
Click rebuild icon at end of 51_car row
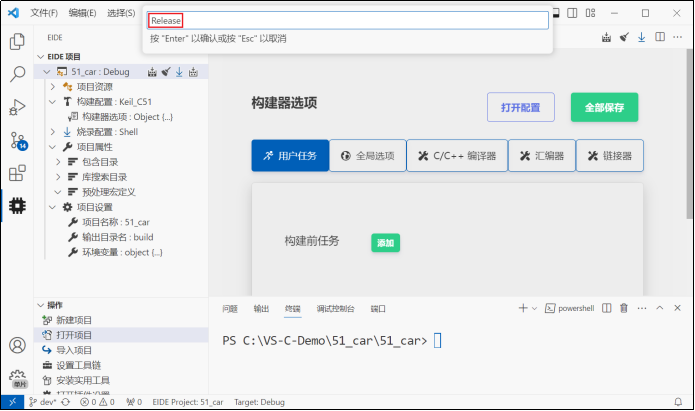(193, 72)
